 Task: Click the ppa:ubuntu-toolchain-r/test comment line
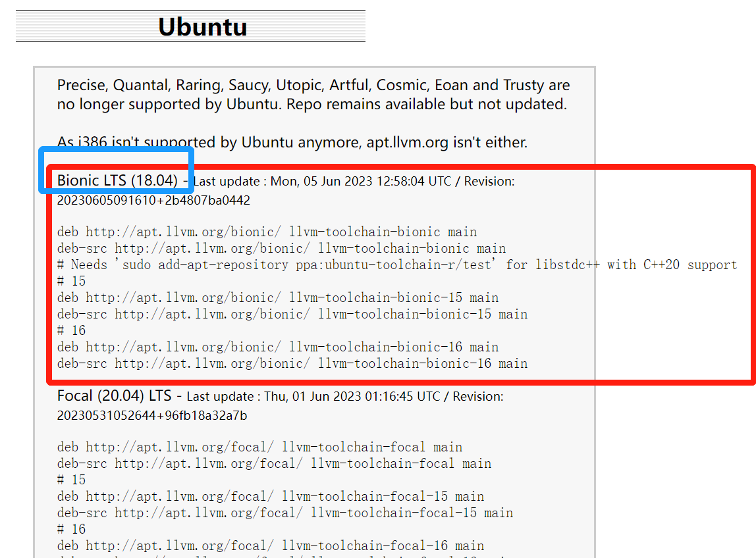(397, 265)
